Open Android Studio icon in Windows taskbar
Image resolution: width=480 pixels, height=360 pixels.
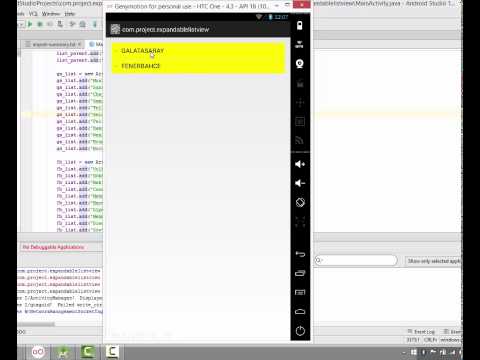point(63,352)
